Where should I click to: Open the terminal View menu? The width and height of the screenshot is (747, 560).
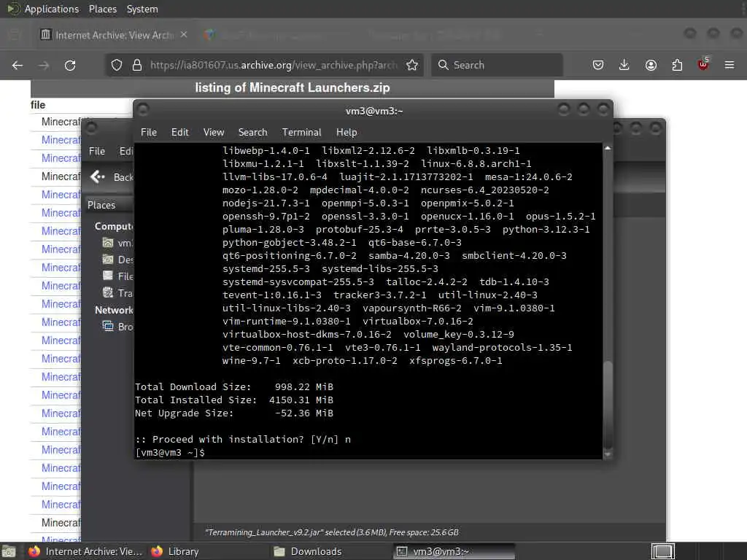click(214, 133)
